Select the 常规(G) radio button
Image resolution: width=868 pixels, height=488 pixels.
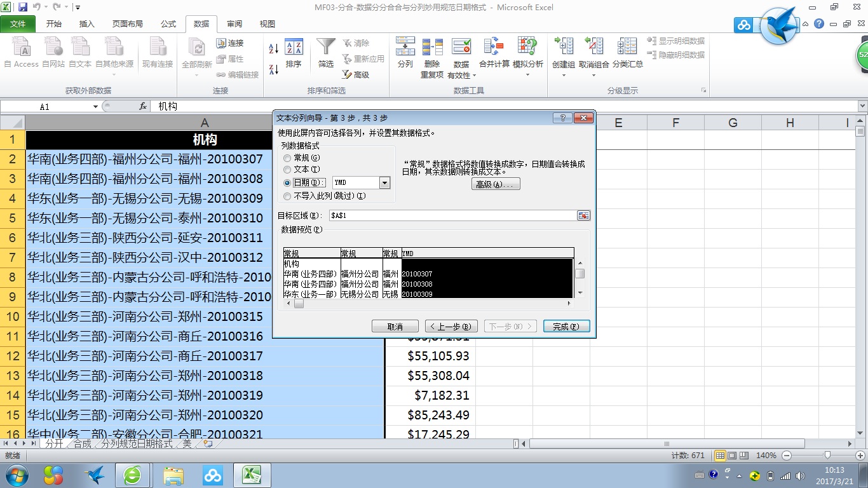(x=287, y=158)
